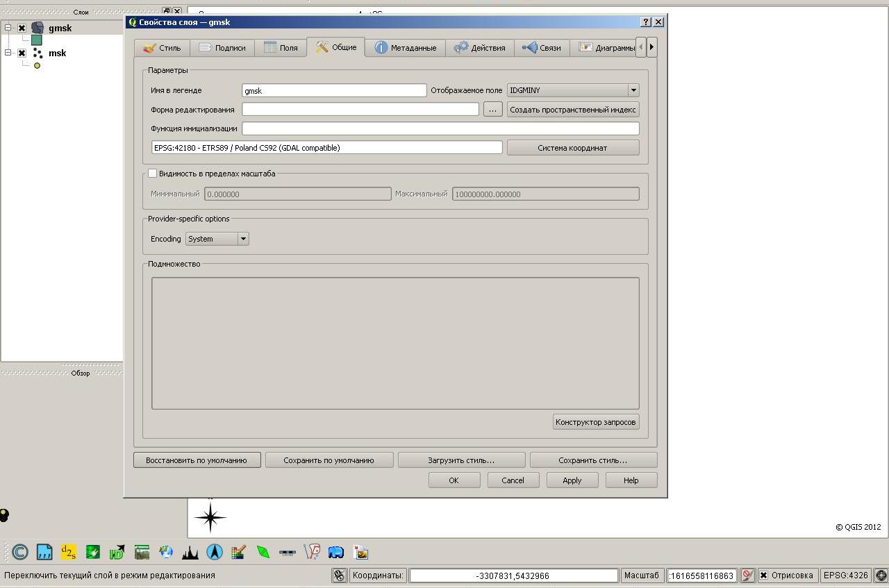Click the EPSG:4326 status bar label

[x=846, y=576]
